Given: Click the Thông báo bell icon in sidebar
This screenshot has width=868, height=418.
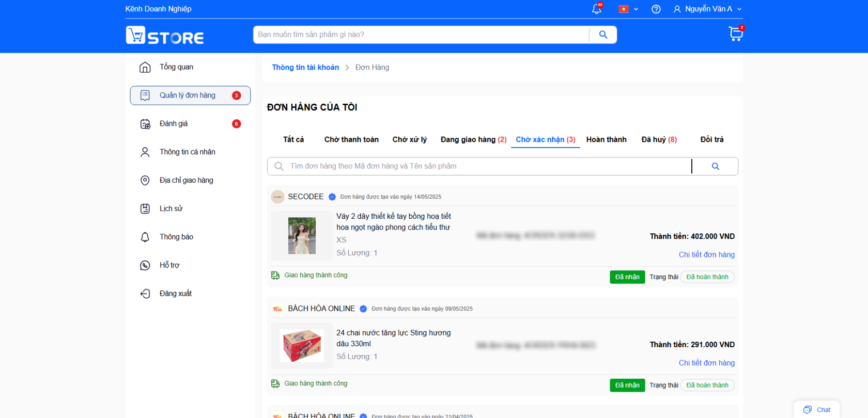Looking at the screenshot, I should click(145, 237).
